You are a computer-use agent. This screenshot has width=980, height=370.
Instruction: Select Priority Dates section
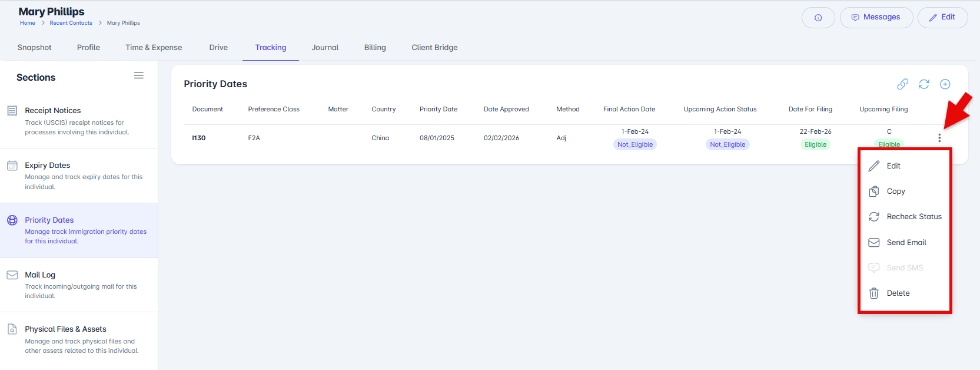pyautogui.click(x=79, y=230)
